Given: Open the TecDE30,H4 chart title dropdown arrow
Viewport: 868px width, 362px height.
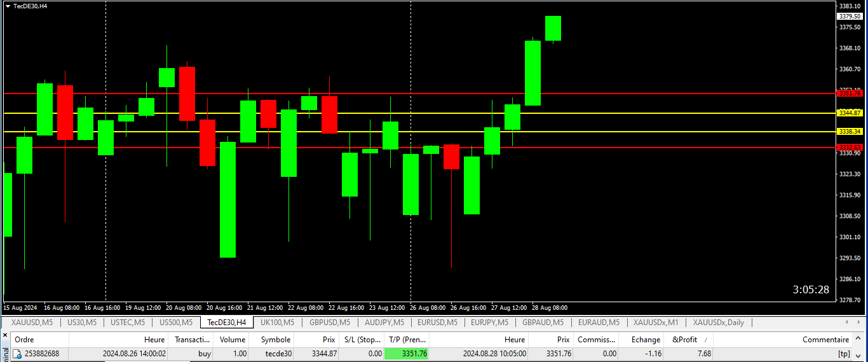Looking at the screenshot, I should coord(7,6).
